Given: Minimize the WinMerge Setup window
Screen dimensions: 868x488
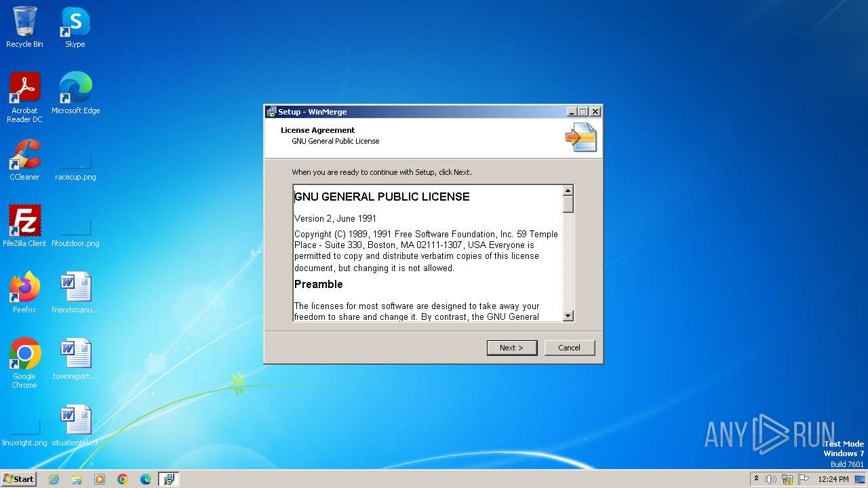Looking at the screenshot, I should pyautogui.click(x=572, y=112).
